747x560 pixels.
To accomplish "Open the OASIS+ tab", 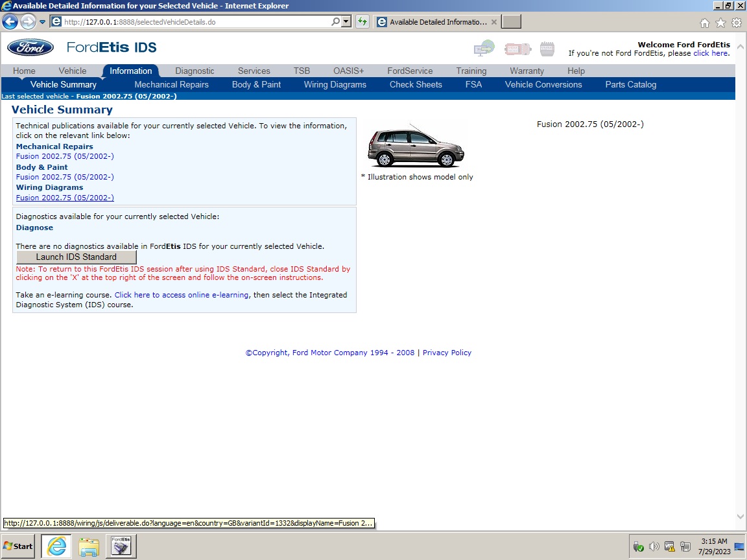I will coord(348,71).
